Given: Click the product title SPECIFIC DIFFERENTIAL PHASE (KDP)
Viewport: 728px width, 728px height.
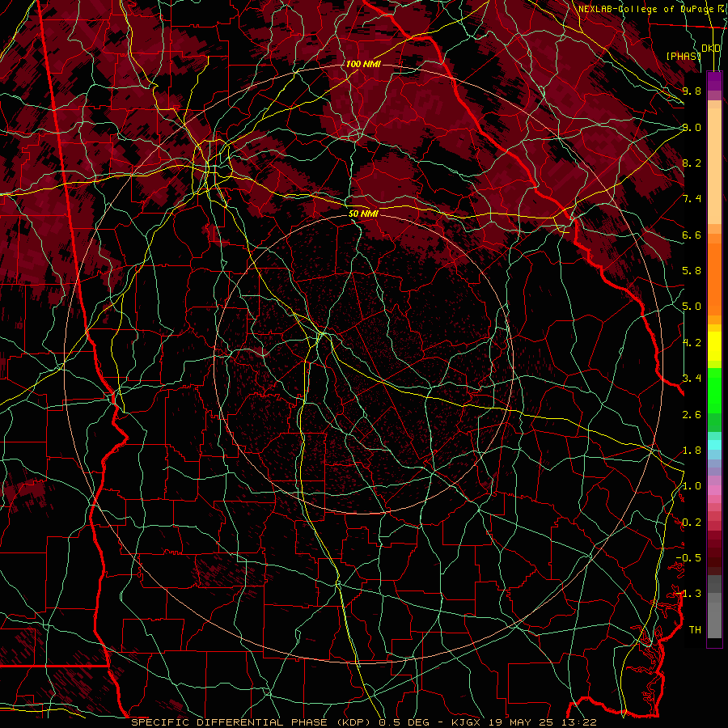Looking at the screenshot, I should tap(252, 722).
